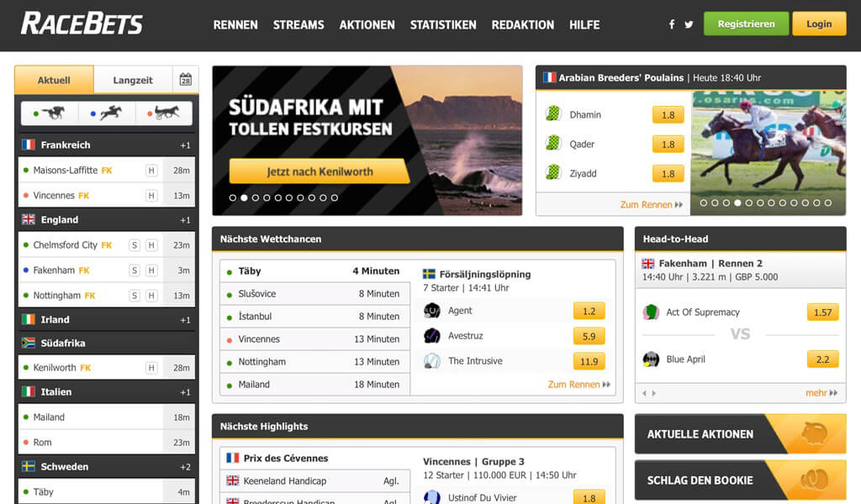This screenshot has height=504, width=861.
Task: Open the RENNEN menu
Action: (x=235, y=24)
